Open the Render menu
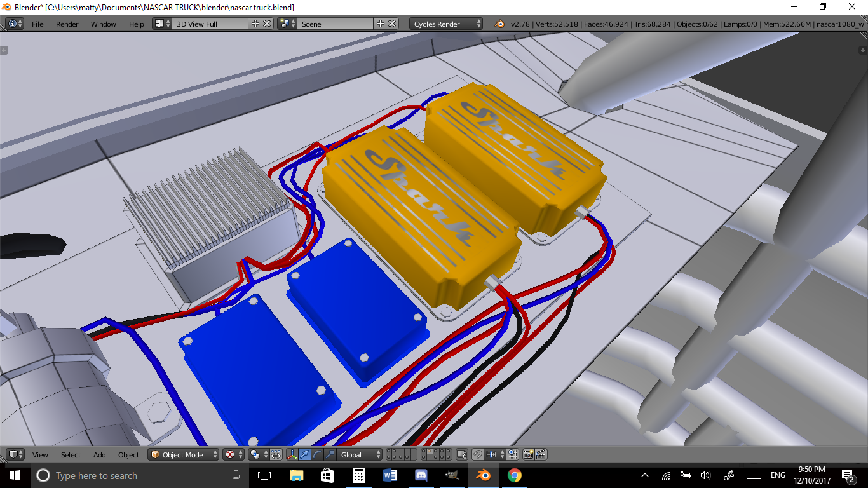This screenshot has width=868, height=488. 67,24
